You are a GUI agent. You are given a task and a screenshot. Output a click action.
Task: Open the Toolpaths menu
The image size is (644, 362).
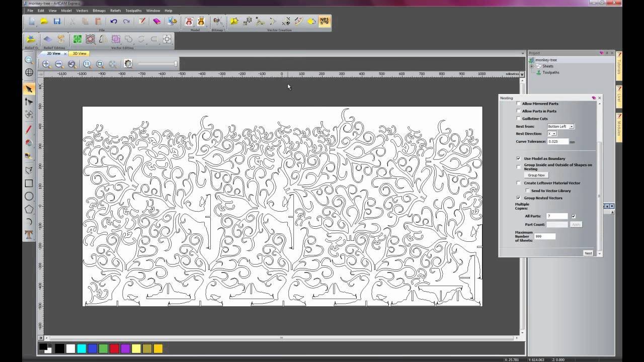[133, 11]
